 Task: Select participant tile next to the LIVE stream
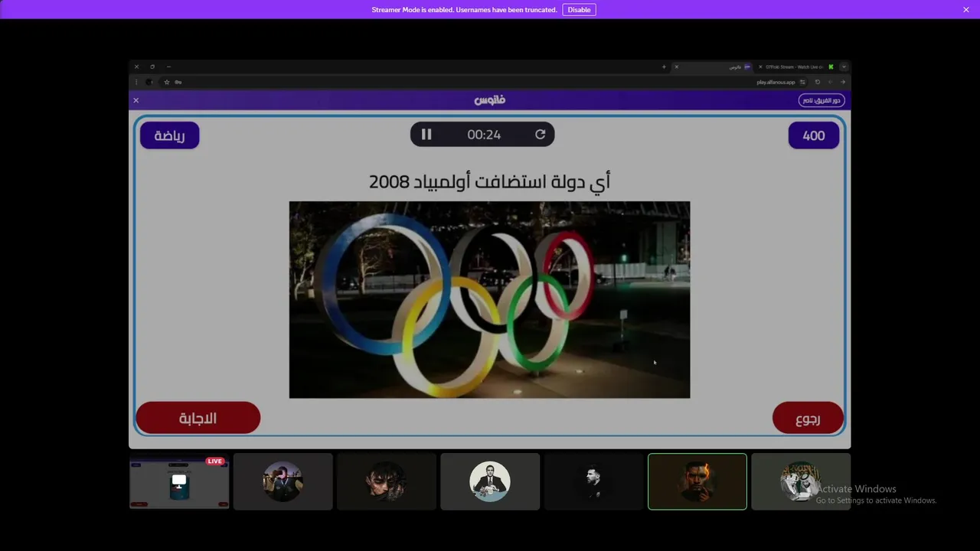coord(283,481)
